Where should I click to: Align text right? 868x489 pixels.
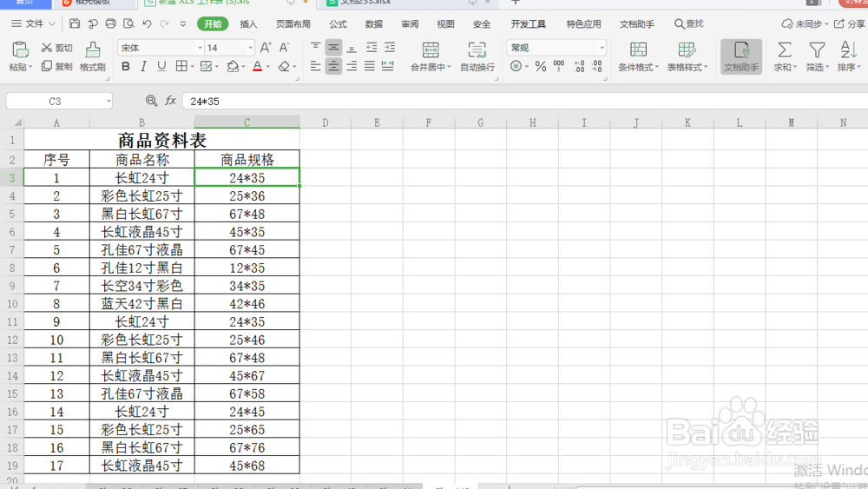coord(352,67)
